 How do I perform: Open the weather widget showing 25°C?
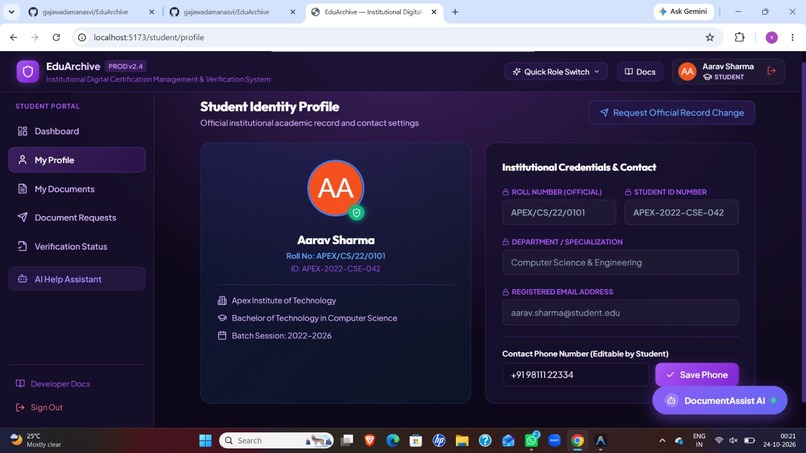tap(36, 440)
